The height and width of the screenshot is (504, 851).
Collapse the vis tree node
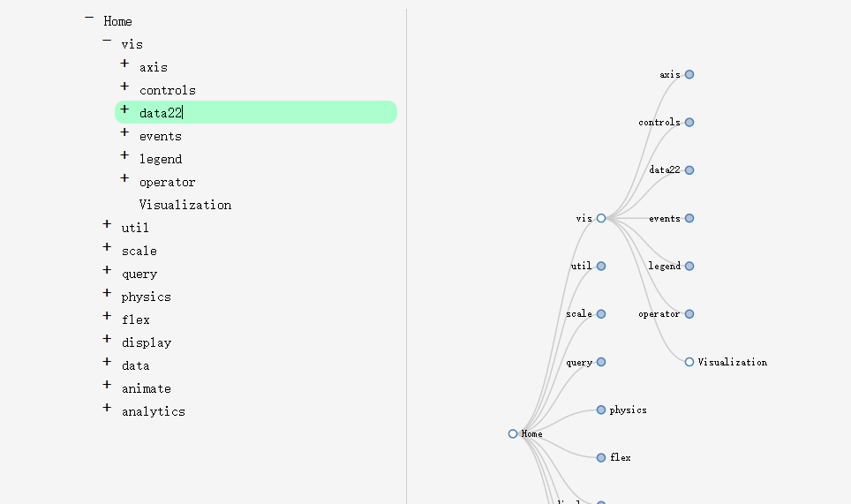(x=107, y=41)
